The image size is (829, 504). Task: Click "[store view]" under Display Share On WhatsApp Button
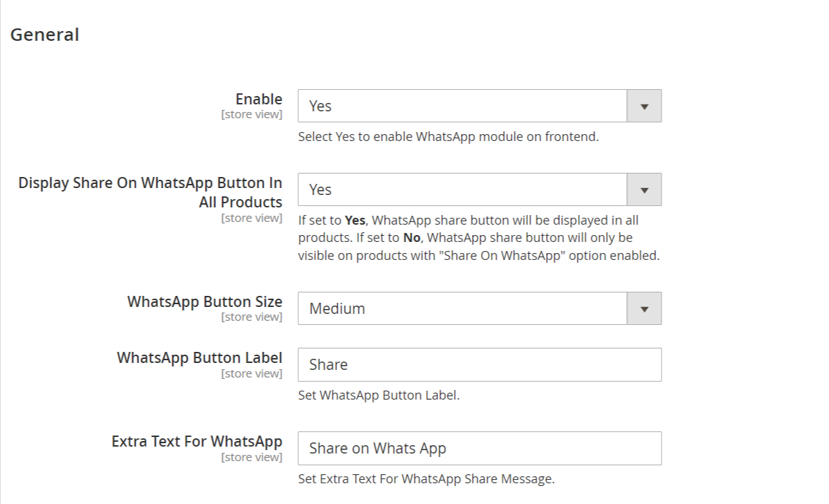tap(252, 218)
